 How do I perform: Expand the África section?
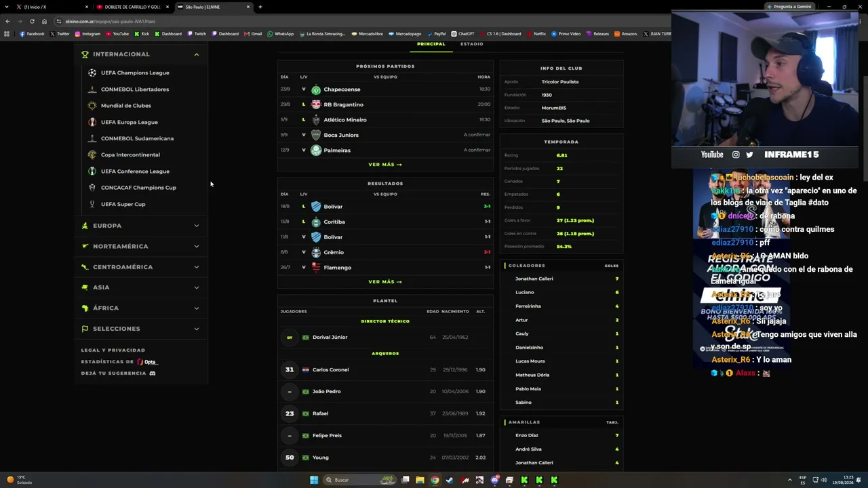(140, 308)
